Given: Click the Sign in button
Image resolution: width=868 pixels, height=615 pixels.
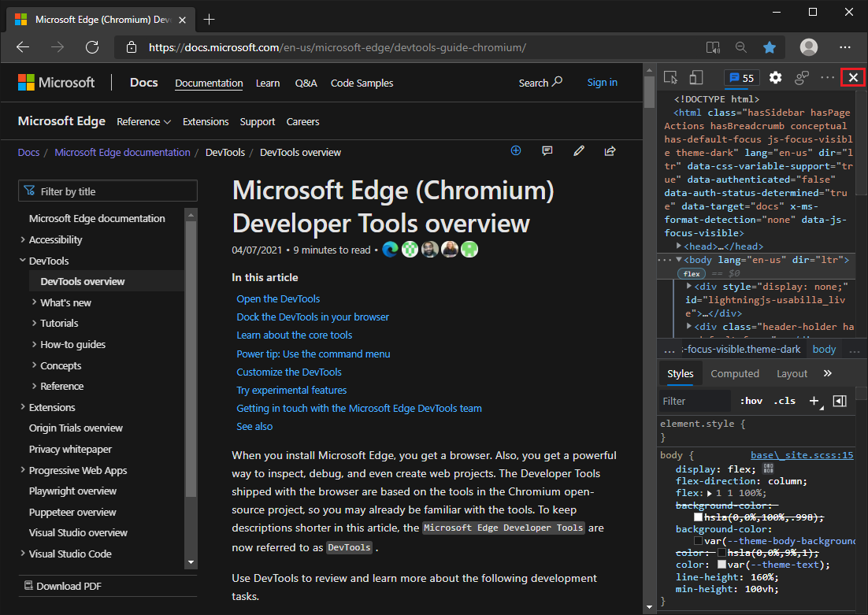Looking at the screenshot, I should tap(602, 83).
